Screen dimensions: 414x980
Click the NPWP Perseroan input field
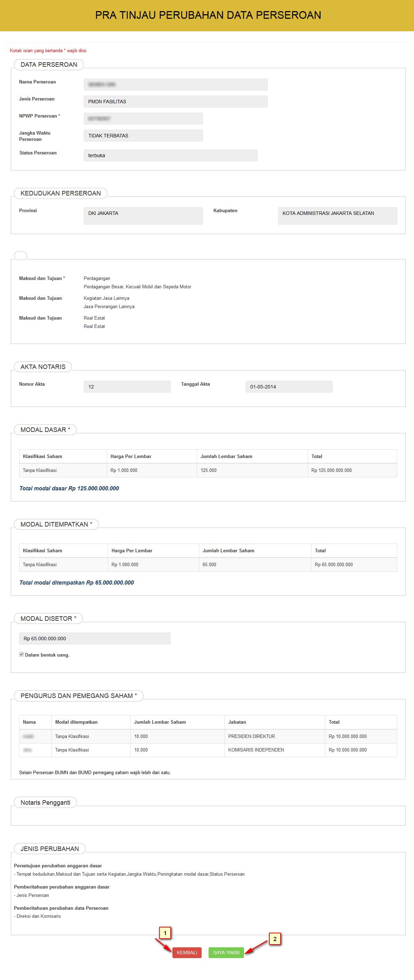click(x=143, y=119)
